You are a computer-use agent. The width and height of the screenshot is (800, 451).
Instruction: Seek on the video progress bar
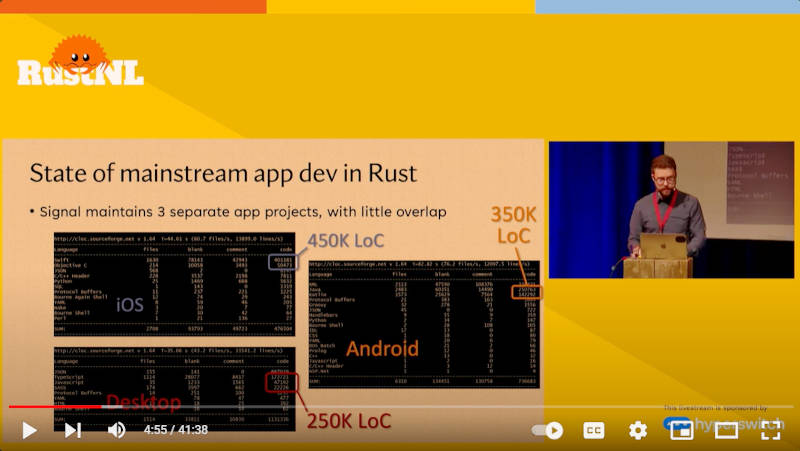(x=400, y=407)
